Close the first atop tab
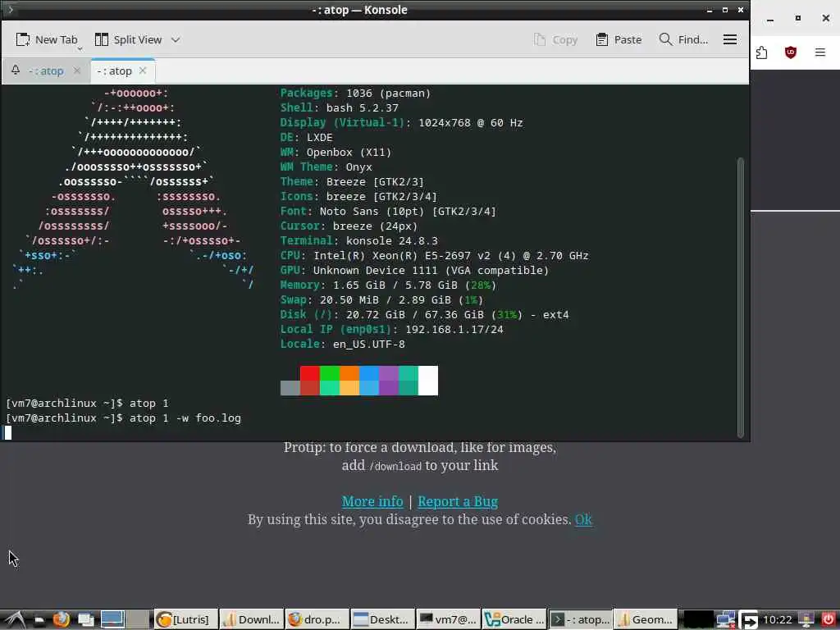 coord(76,71)
